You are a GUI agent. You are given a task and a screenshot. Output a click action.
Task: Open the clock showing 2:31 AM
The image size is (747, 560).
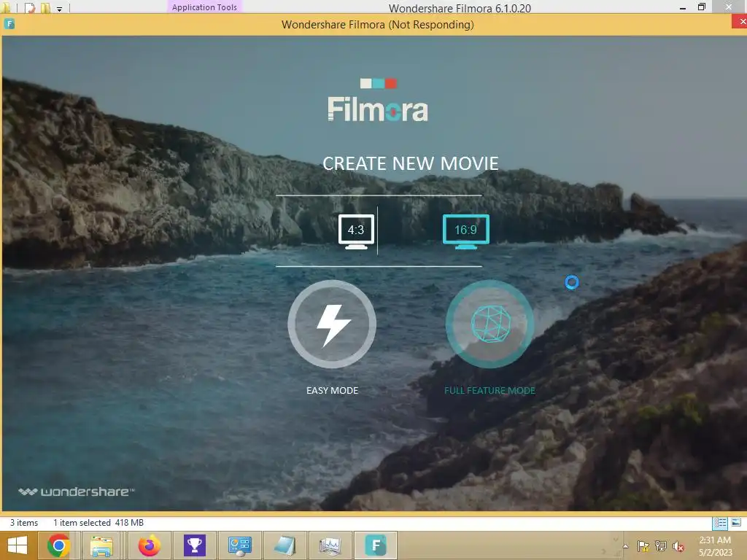(x=715, y=546)
